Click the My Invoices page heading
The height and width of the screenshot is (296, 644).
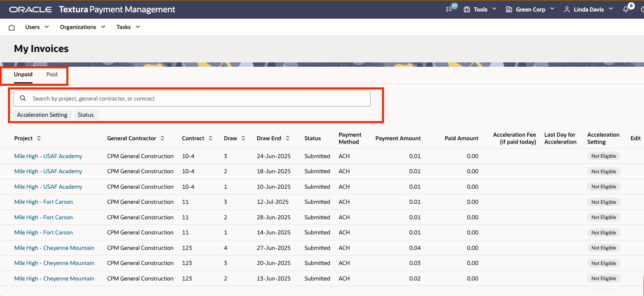(41, 48)
